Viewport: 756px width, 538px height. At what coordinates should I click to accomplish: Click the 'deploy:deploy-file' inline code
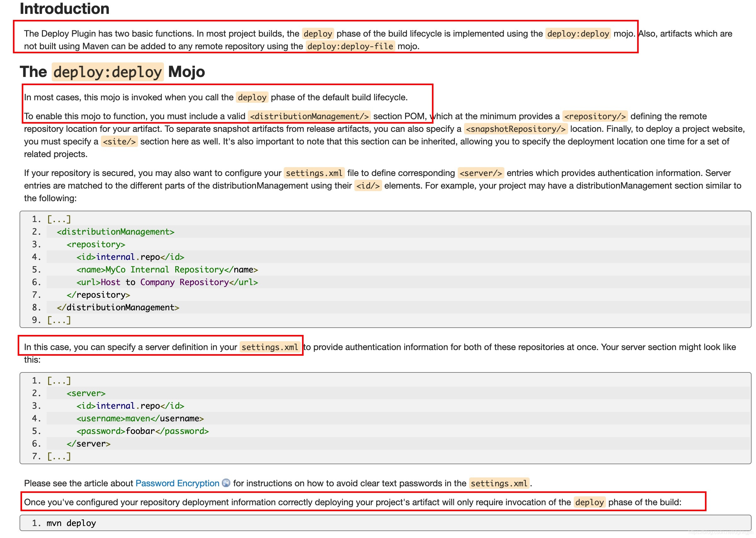point(350,46)
